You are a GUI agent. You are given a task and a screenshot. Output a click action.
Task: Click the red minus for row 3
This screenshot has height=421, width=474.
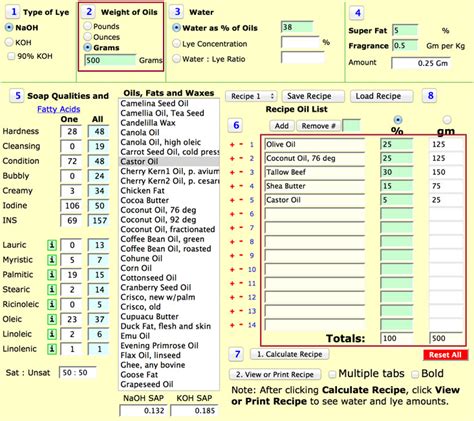point(241,172)
